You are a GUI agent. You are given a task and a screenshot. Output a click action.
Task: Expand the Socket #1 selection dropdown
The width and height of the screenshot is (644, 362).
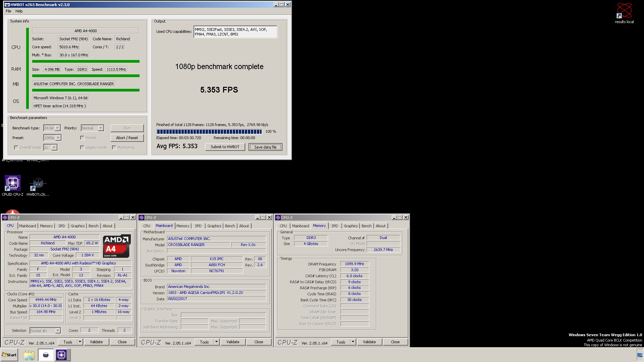click(58, 331)
